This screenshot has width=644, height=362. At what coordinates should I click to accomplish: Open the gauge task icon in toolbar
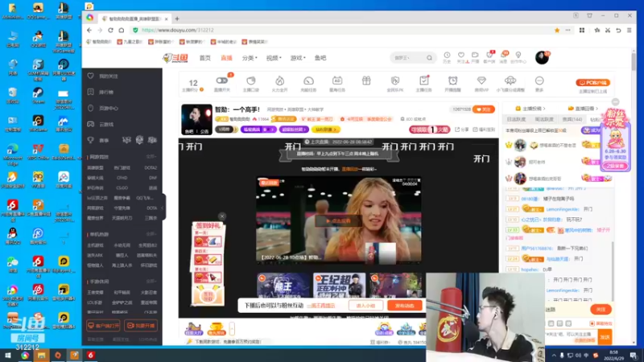click(x=308, y=81)
